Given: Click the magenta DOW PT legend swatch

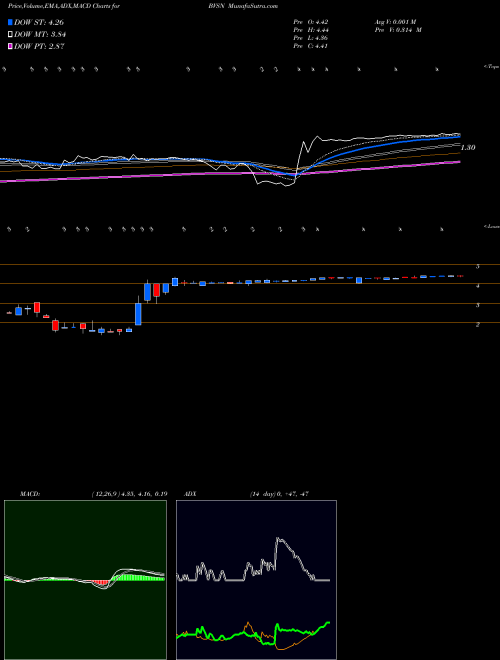Looking at the screenshot, I should (11, 46).
